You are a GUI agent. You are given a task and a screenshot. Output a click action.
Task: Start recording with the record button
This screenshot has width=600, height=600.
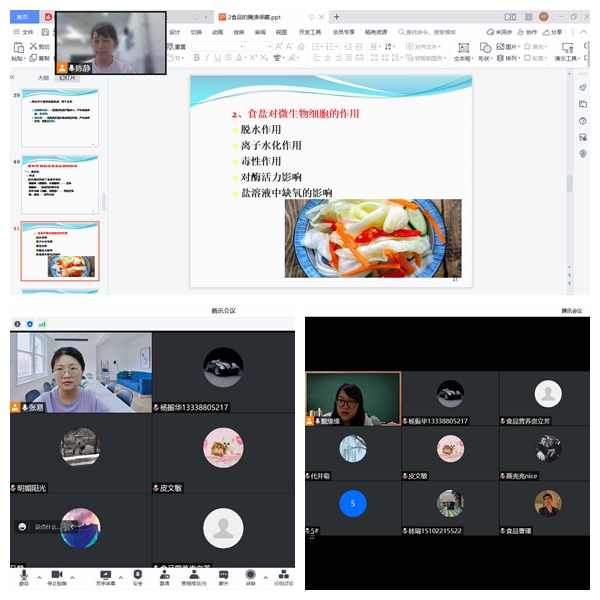click(x=251, y=575)
